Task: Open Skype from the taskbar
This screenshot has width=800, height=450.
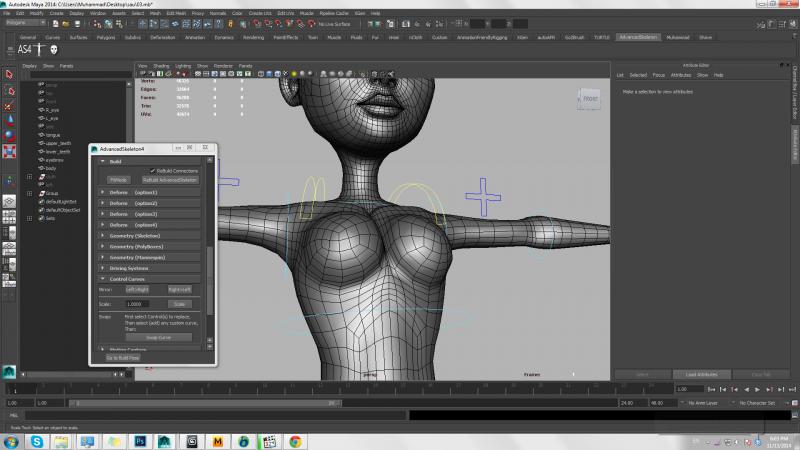Action: click(x=37, y=440)
